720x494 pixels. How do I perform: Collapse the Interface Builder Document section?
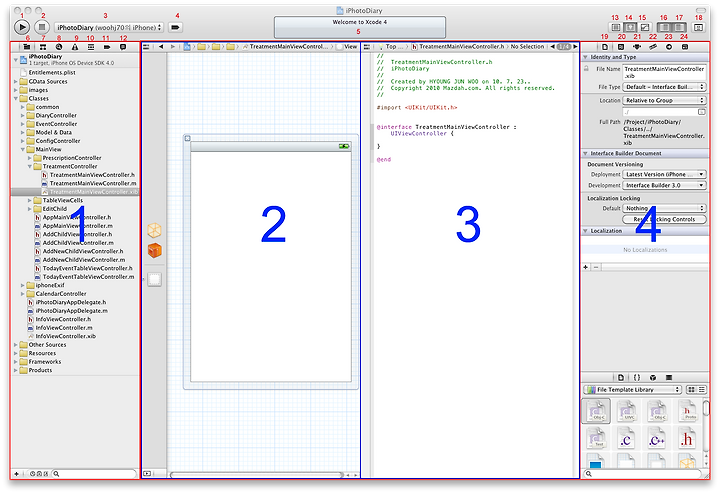585,153
